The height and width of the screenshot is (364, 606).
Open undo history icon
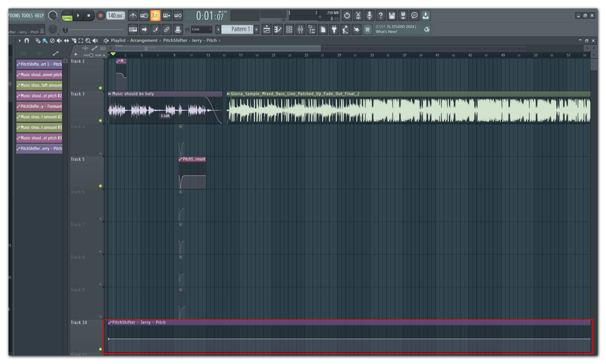tap(347, 15)
